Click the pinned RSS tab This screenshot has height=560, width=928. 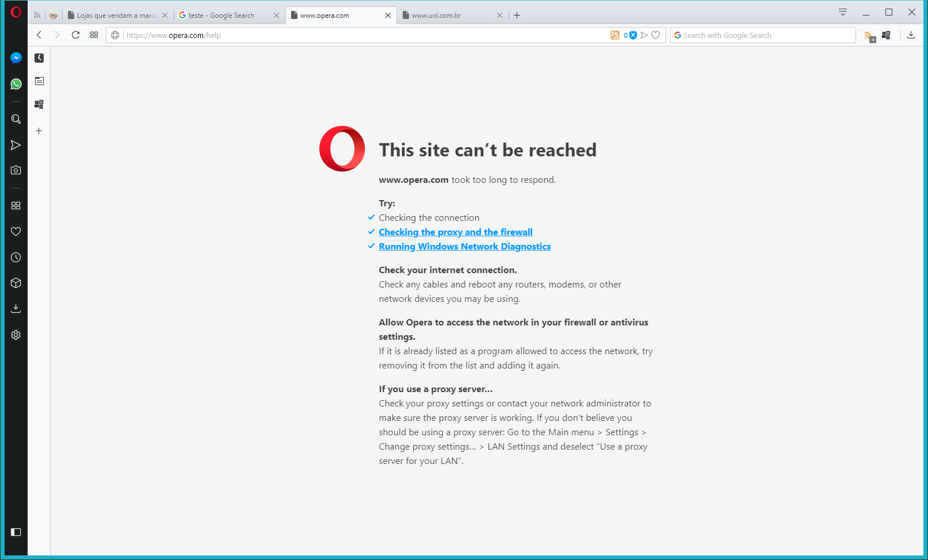coord(37,16)
